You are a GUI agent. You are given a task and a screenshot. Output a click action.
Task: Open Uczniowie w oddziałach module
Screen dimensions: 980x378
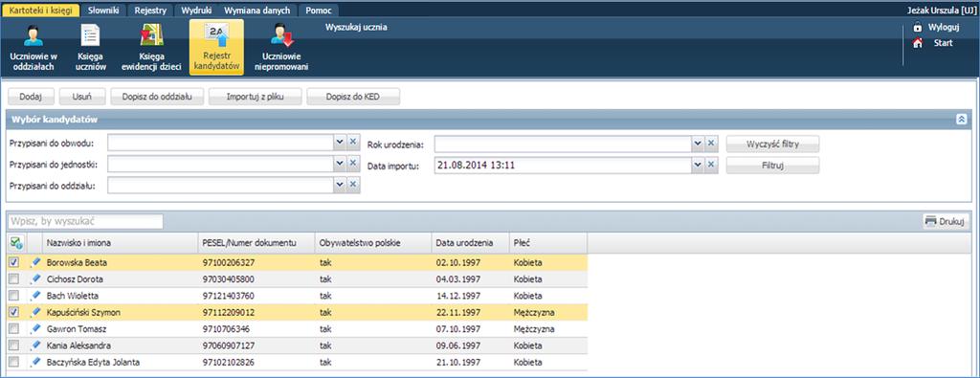33,48
